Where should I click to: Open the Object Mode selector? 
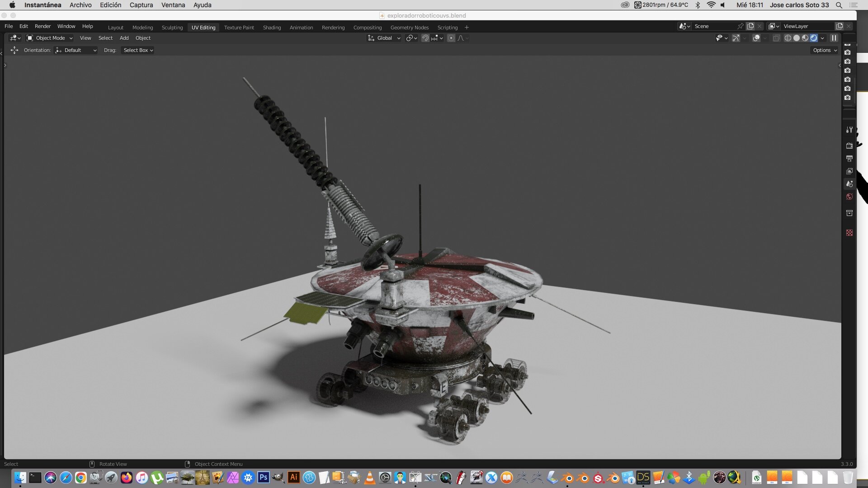point(50,38)
